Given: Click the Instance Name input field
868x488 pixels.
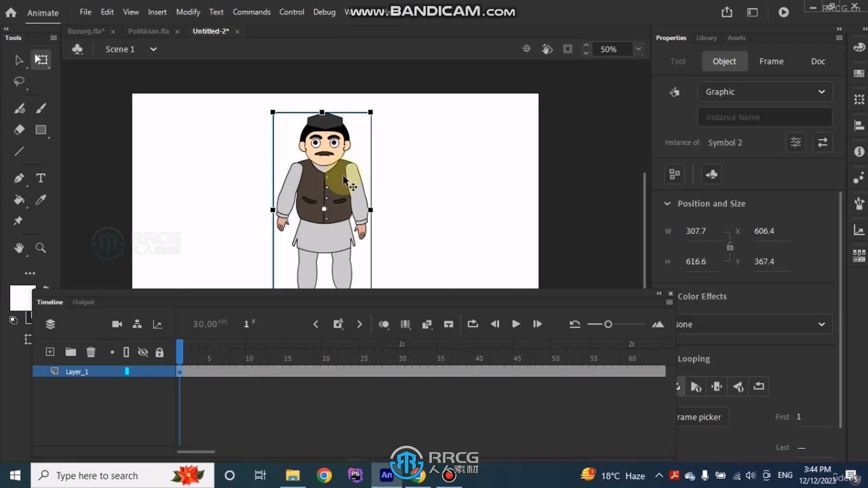Looking at the screenshot, I should coord(764,117).
